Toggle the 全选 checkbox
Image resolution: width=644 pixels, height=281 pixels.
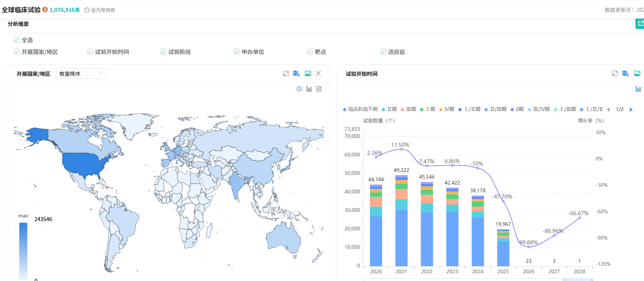pyautogui.click(x=17, y=40)
